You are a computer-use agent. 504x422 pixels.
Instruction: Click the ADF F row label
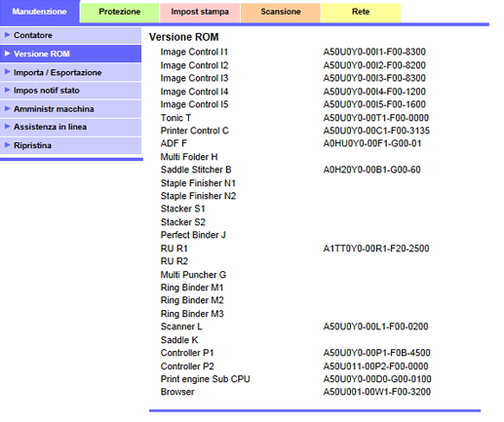pyautogui.click(x=174, y=143)
